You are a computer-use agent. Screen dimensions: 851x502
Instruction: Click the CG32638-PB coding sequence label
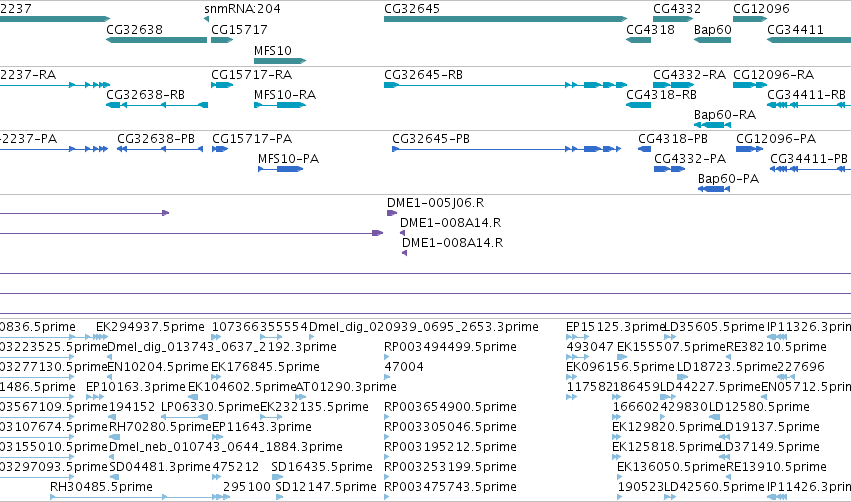point(156,138)
